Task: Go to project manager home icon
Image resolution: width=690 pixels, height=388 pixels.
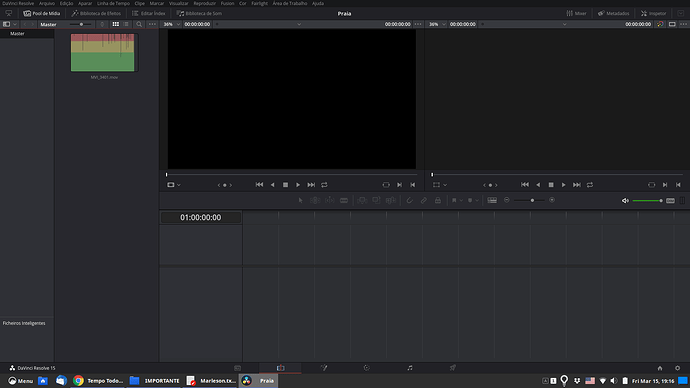Action: (x=660, y=368)
